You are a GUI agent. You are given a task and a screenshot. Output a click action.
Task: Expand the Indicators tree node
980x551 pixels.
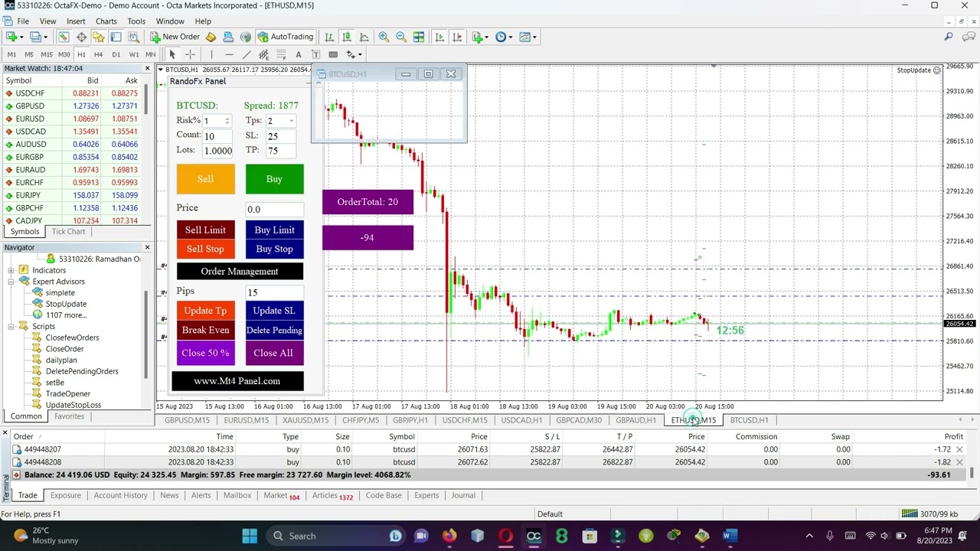click(11, 270)
